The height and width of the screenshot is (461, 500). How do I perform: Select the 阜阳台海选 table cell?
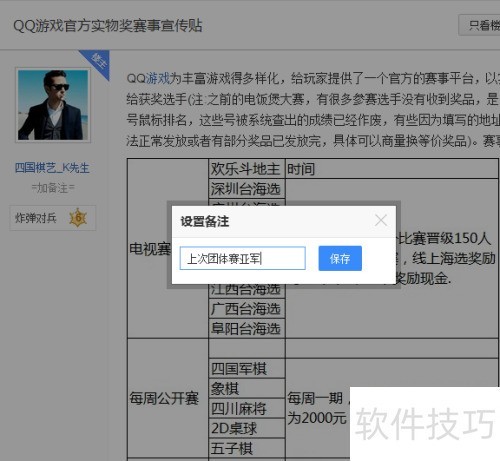point(247,329)
